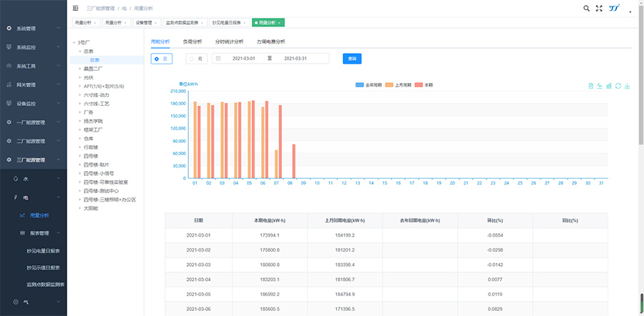Restore chart with refresh icon
644x316 pixels.
point(618,86)
